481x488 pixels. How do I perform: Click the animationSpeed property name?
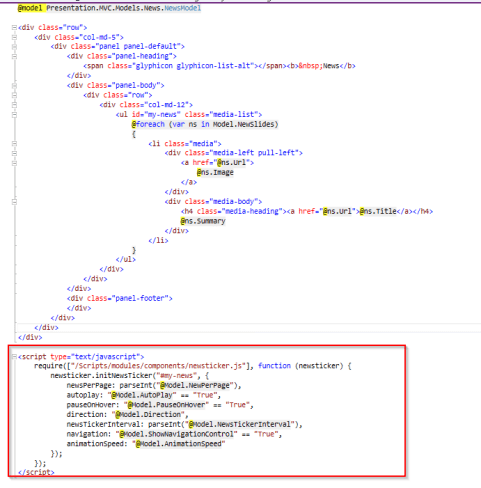click(x=95, y=444)
